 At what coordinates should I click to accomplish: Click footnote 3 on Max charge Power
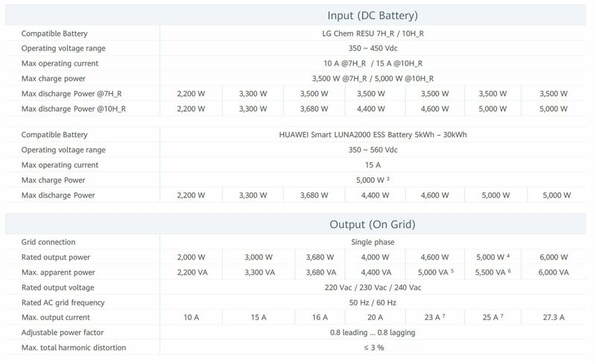pos(389,179)
